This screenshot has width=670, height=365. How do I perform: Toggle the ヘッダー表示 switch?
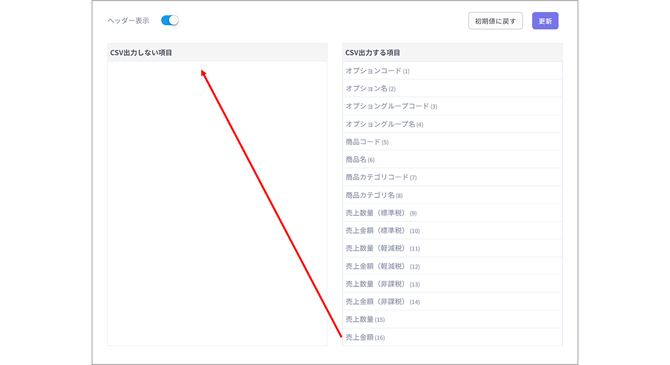pos(170,20)
